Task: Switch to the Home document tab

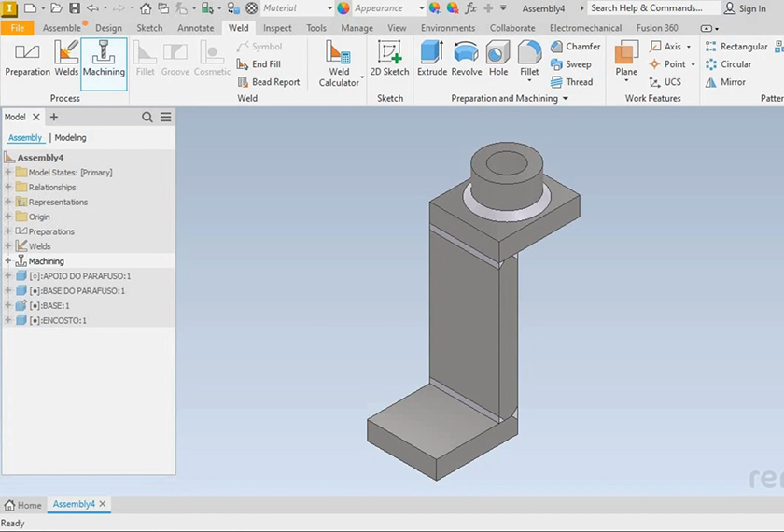Action: [x=23, y=505]
